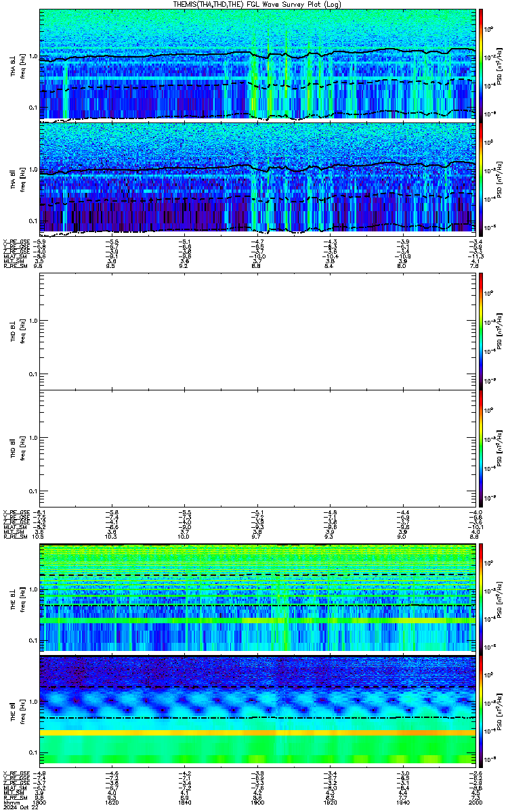The width and height of the screenshot is (508, 812).
Task: Click the empty THD B-perpendicular panel
Action: coord(258,331)
